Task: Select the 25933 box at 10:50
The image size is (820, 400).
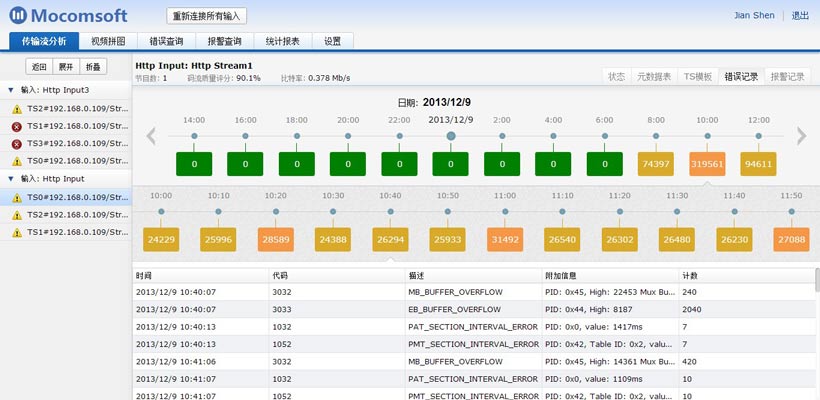Action: tap(448, 239)
